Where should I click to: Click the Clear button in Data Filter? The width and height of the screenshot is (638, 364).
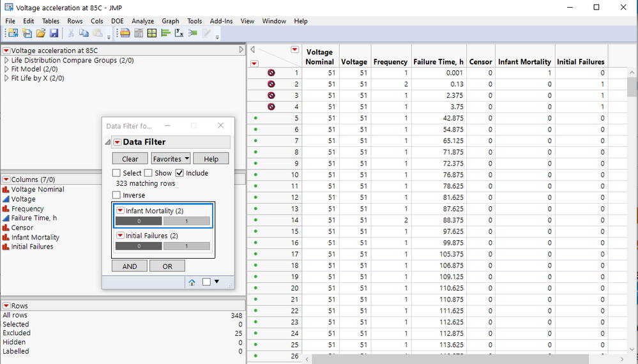(x=130, y=158)
